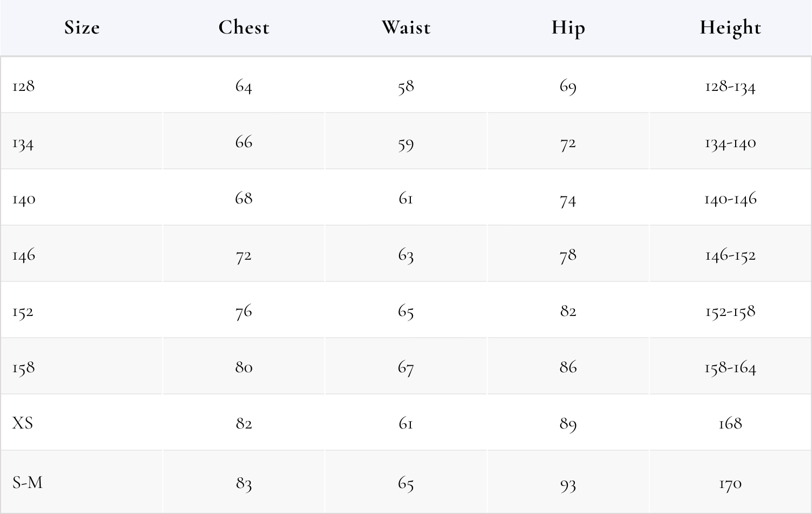Click chest value 83 in S-M row
The height and width of the screenshot is (514, 812).
[x=244, y=483]
